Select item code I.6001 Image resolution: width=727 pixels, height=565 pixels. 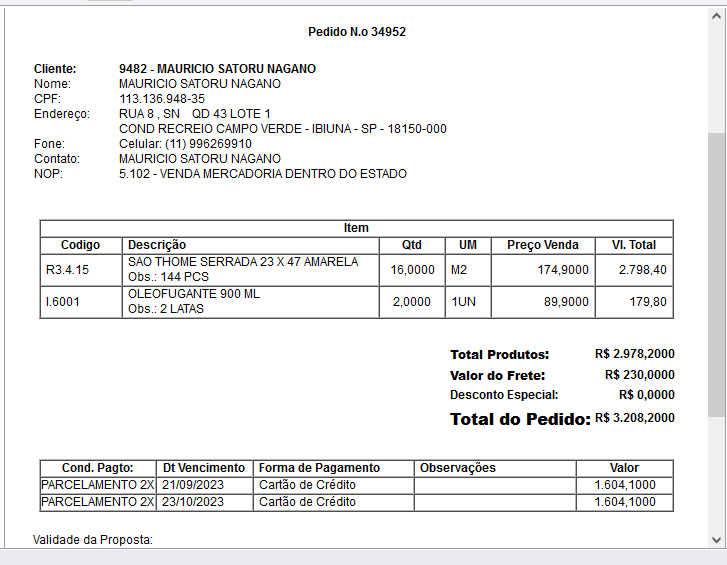click(62, 302)
